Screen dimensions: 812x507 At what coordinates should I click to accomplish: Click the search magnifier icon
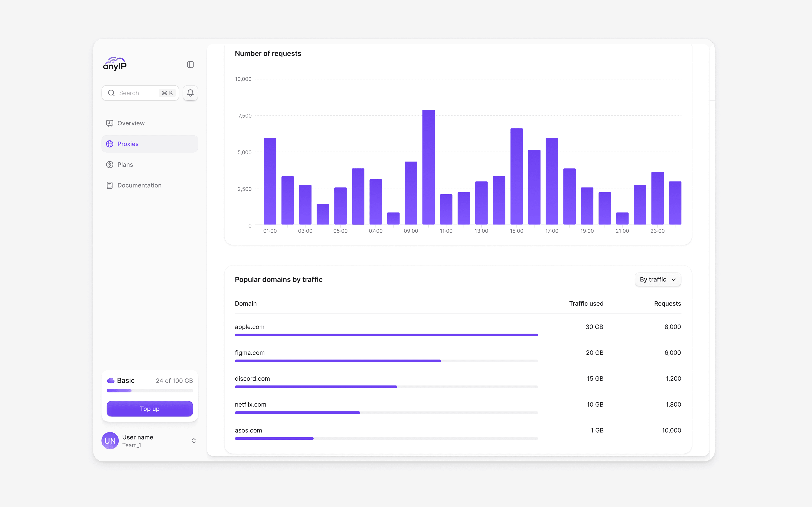[x=111, y=93]
